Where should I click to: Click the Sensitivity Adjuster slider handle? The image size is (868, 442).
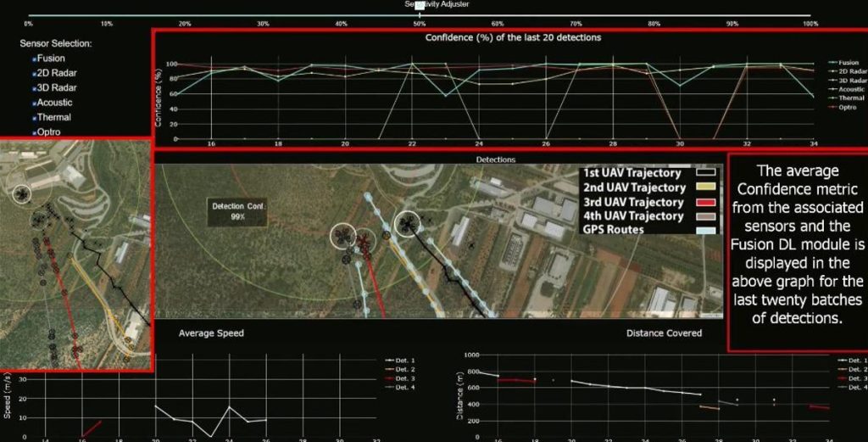[420, 5]
